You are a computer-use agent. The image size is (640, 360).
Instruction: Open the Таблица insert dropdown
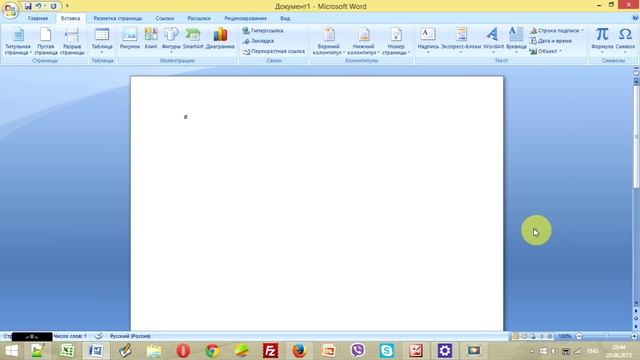click(x=102, y=41)
